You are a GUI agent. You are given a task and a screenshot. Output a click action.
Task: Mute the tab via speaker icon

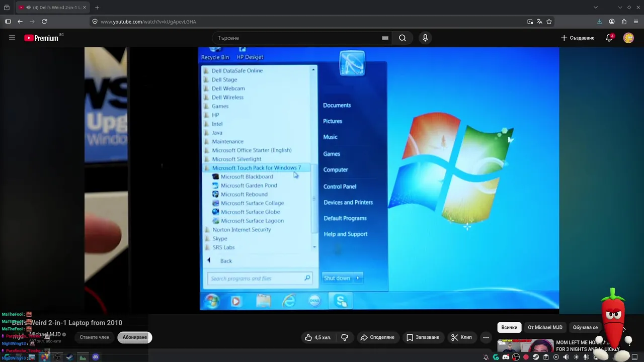point(28,8)
